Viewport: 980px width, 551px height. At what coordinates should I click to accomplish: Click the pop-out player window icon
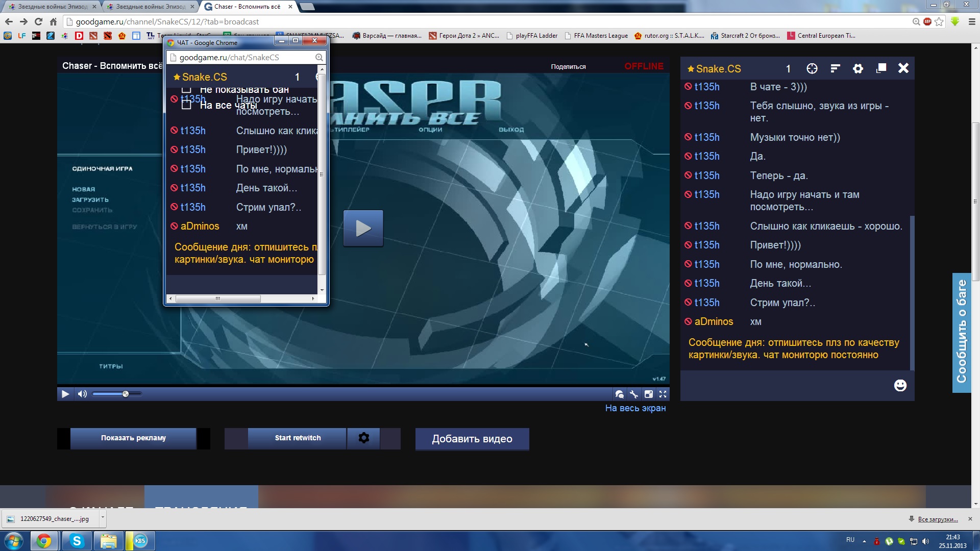coord(648,394)
